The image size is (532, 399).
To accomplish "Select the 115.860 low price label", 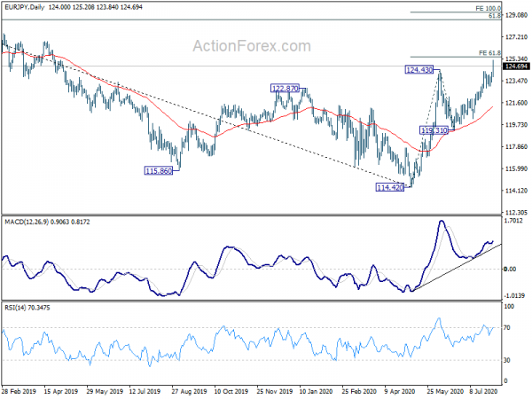I will point(159,171).
